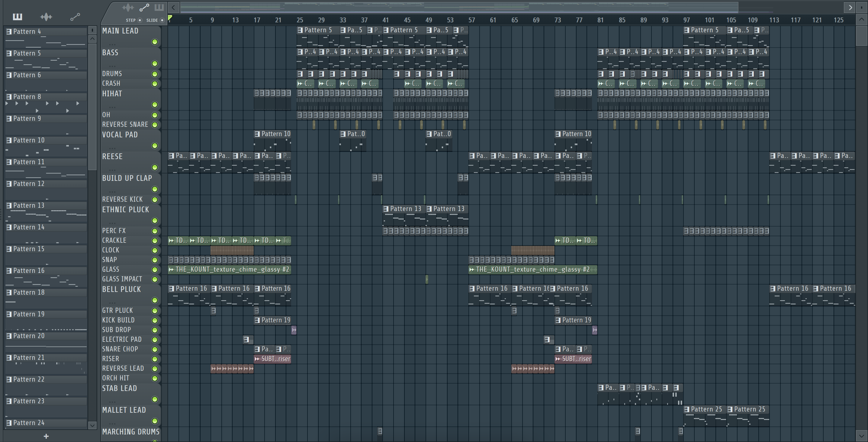
Task: Select the first sub drop clip
Action: [x=294, y=330]
